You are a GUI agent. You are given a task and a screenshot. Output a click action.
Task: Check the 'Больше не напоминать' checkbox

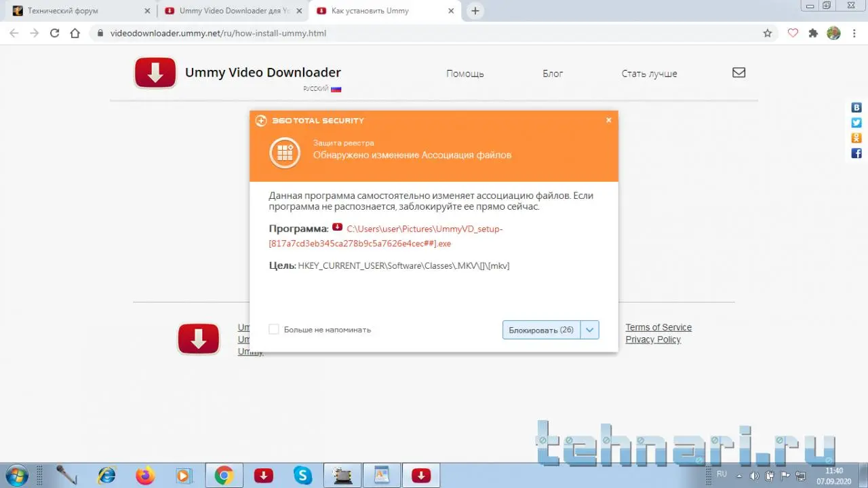click(x=274, y=329)
